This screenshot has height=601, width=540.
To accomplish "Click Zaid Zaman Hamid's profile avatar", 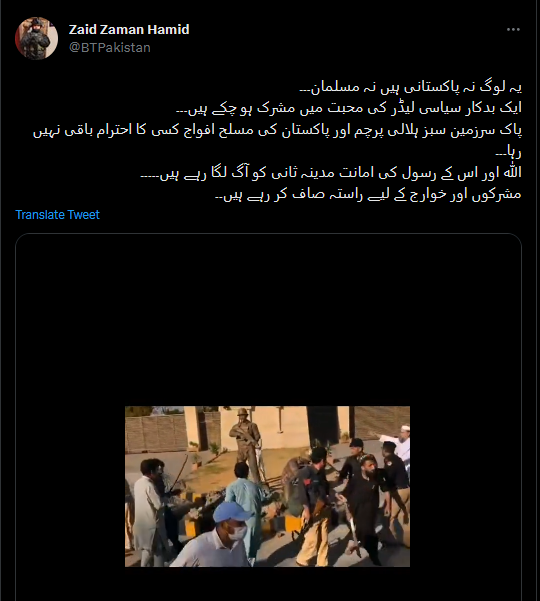I will point(36,38).
